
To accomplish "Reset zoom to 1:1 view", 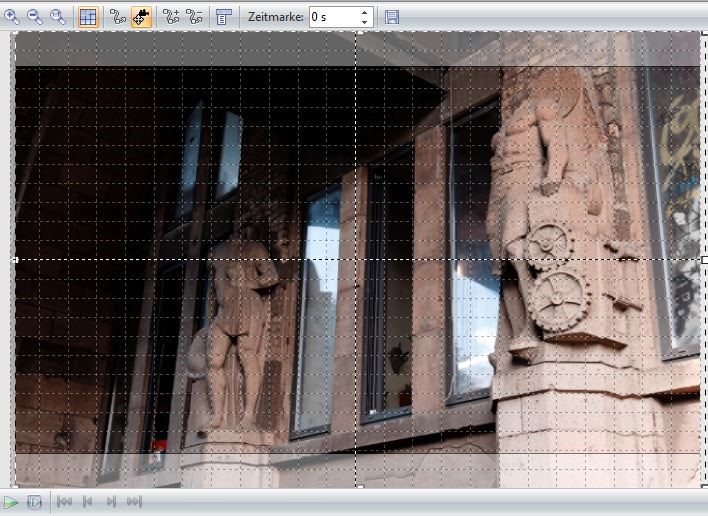I will (58, 17).
